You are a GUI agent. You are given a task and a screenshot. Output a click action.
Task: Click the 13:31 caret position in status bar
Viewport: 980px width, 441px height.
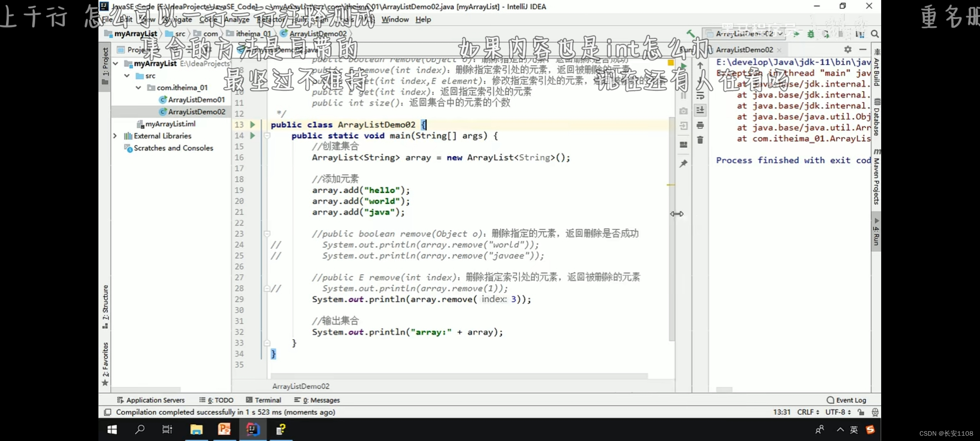click(x=782, y=412)
